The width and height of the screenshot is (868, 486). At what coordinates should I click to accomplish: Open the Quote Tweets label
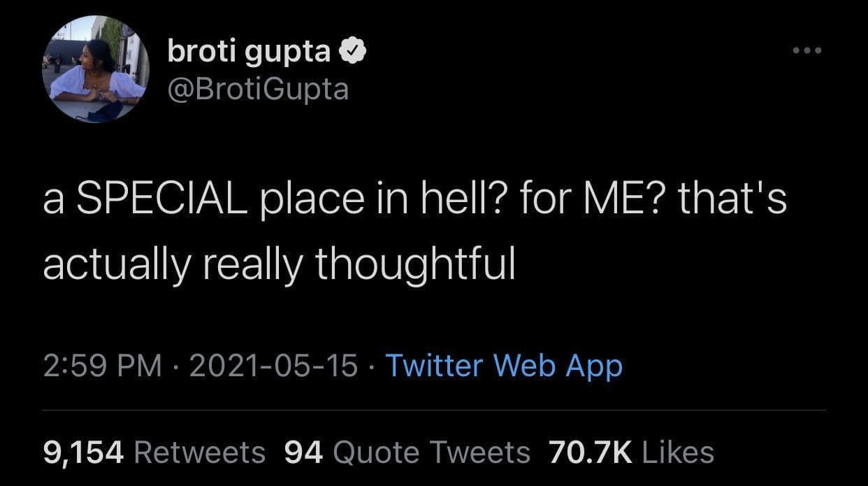[x=432, y=452]
